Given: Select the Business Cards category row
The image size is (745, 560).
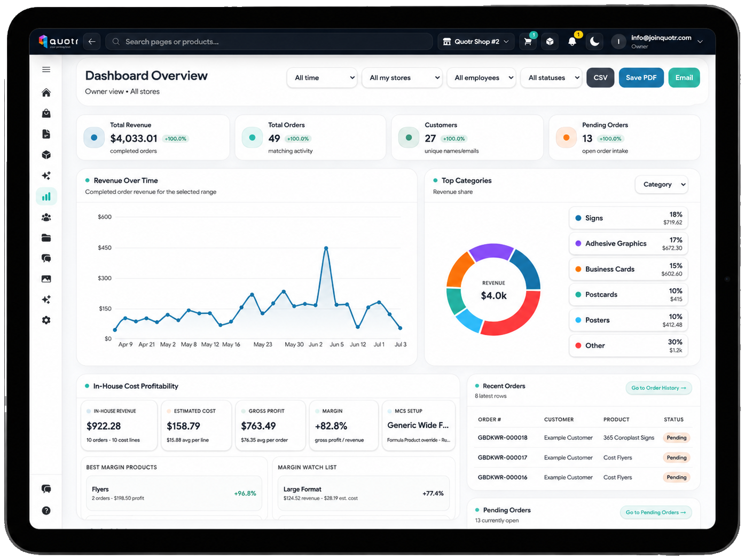Looking at the screenshot, I should (x=629, y=269).
